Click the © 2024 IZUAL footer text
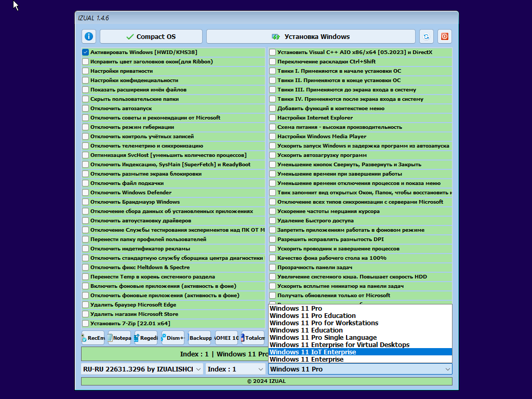The width and height of the screenshot is (532, 399). (267, 381)
